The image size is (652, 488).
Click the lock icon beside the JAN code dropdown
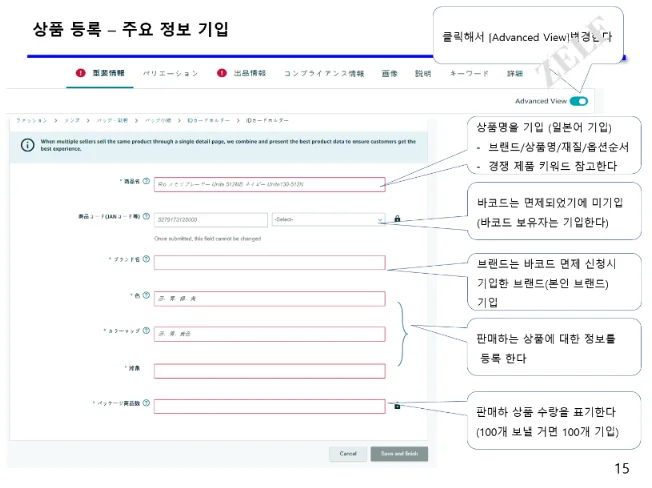tap(397, 219)
